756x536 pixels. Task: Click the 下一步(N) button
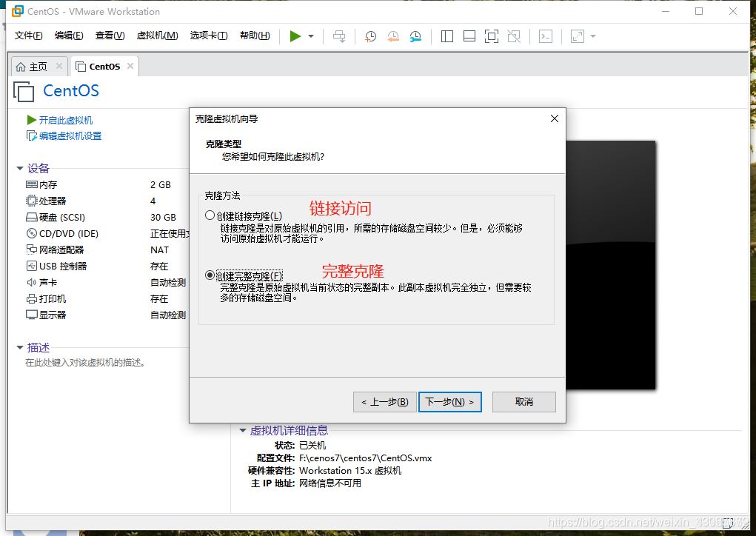click(x=450, y=401)
